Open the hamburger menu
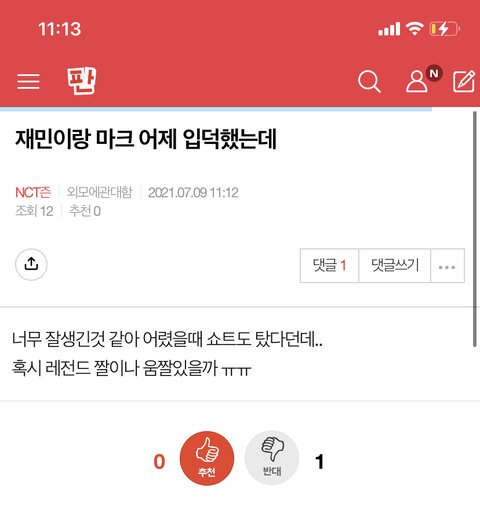This screenshot has width=480, height=528. [28, 81]
